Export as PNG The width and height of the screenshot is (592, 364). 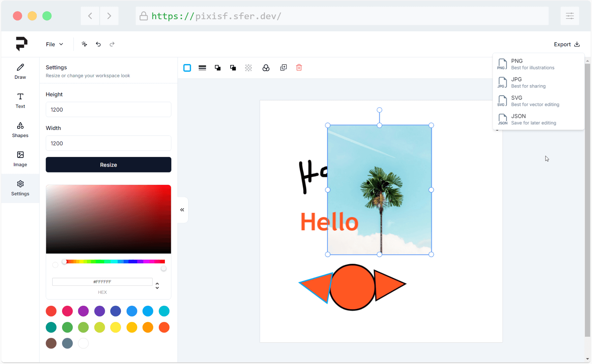[538, 64]
